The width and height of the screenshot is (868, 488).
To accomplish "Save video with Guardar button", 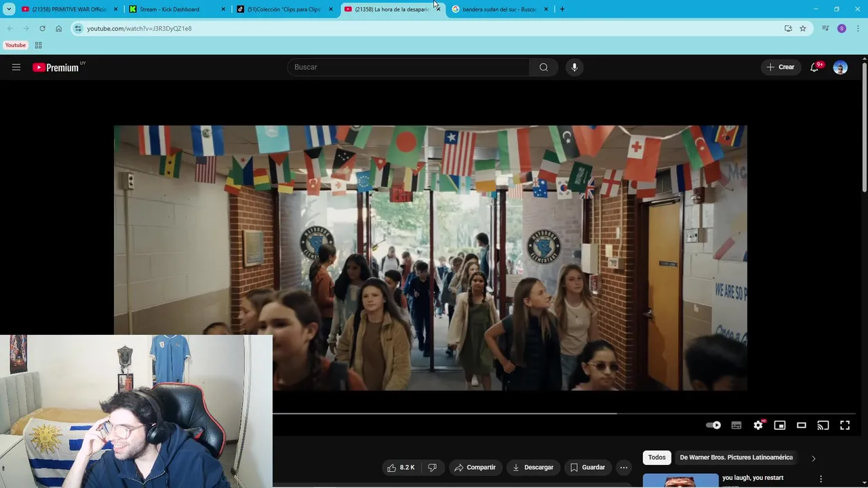I will 587,468.
